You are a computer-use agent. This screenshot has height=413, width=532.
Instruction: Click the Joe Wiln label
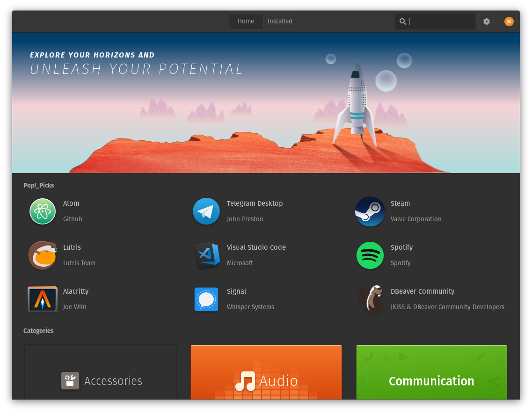pos(75,307)
